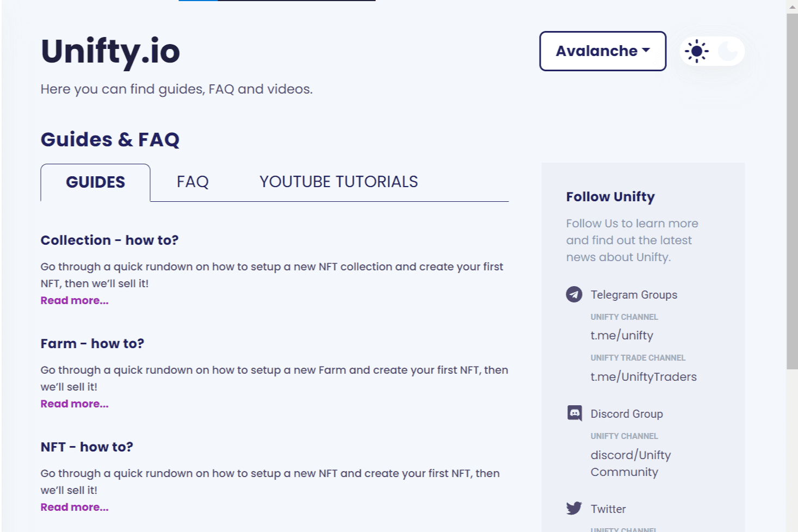Viewport: 798px width, 532px height.
Task: Open the Avalanche network dropdown
Action: point(602,51)
